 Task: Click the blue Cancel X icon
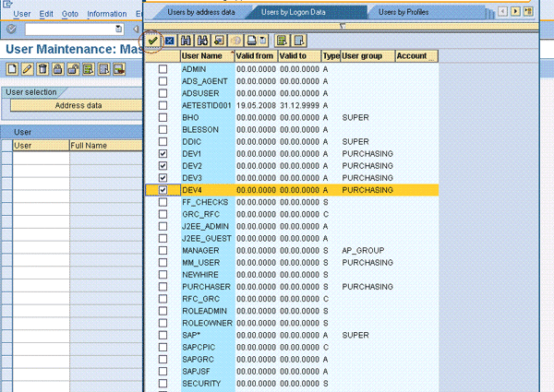click(169, 41)
